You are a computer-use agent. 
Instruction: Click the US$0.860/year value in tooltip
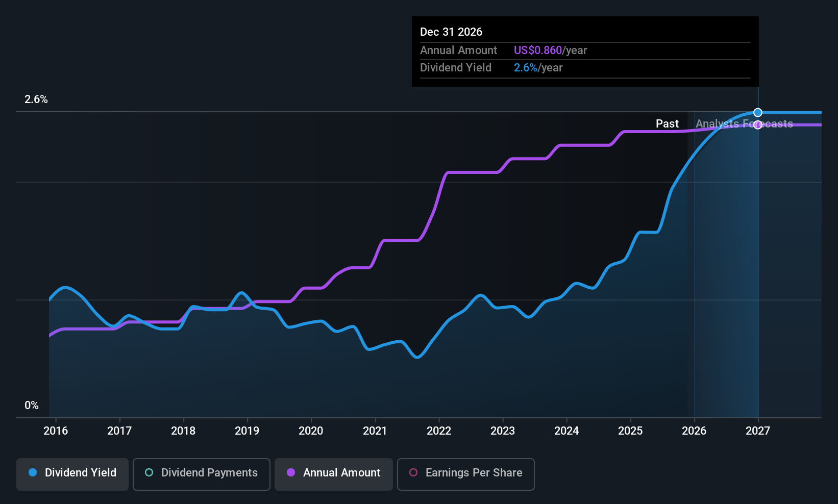(550, 51)
